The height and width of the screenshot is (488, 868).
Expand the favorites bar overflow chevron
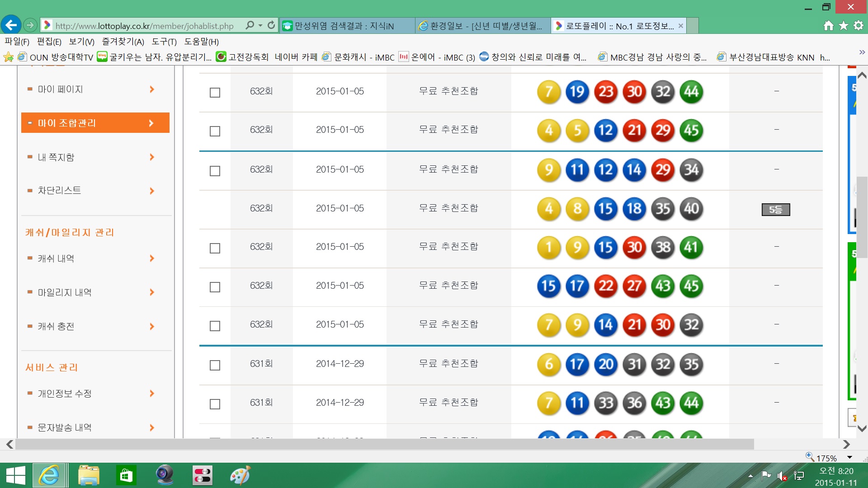click(862, 52)
